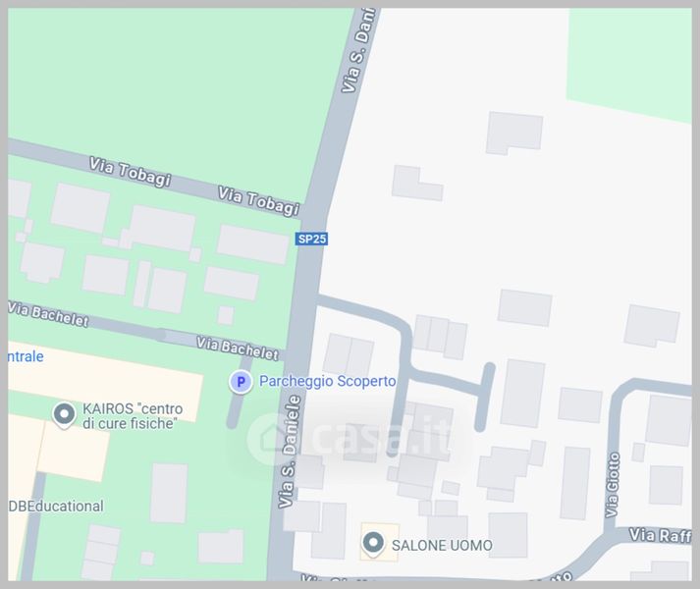700x589 pixels.
Task: Select the SALONE UOMO business label
Action: (x=442, y=545)
